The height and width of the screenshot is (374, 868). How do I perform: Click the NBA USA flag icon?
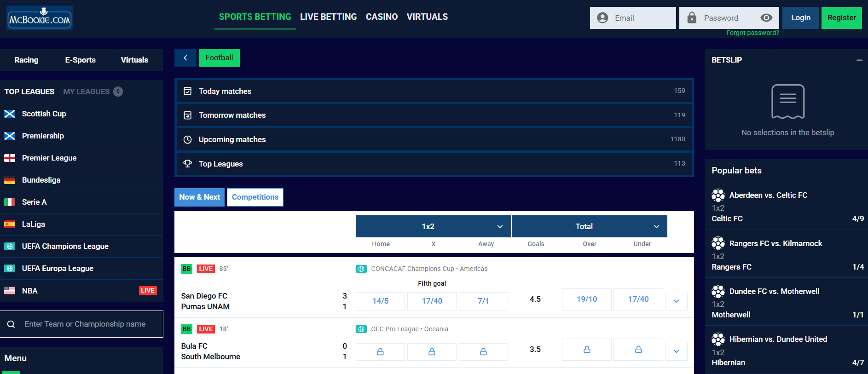(x=10, y=290)
